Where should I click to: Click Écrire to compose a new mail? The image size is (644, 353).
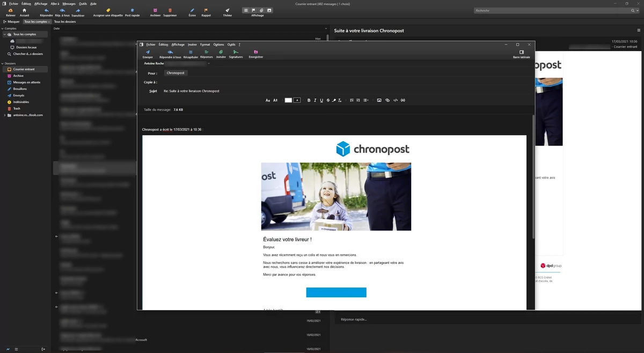tap(192, 12)
